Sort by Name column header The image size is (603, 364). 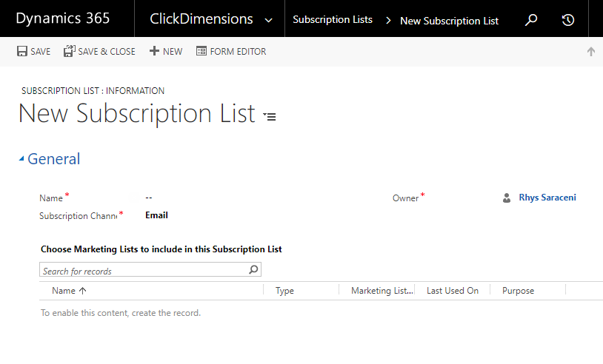[64, 291]
